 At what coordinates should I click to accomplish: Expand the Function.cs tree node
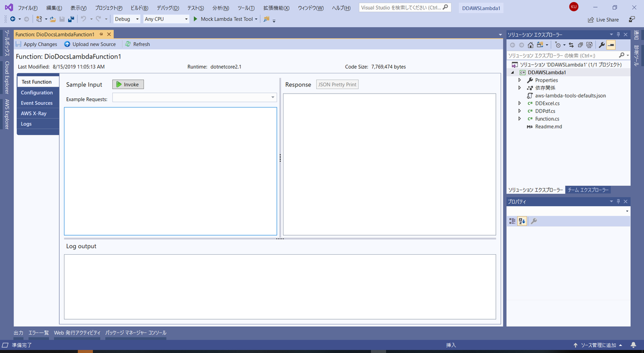tap(519, 119)
